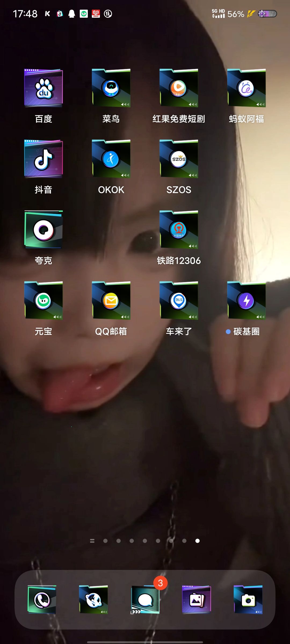Open QQ邮箱 mail app
The image size is (290, 644).
point(111,301)
